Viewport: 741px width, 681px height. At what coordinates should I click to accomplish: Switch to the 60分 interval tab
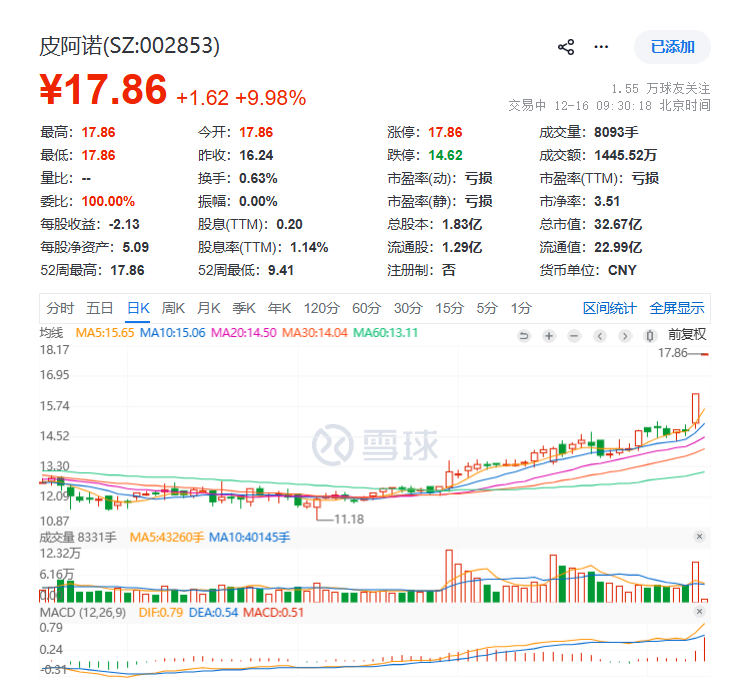366,308
